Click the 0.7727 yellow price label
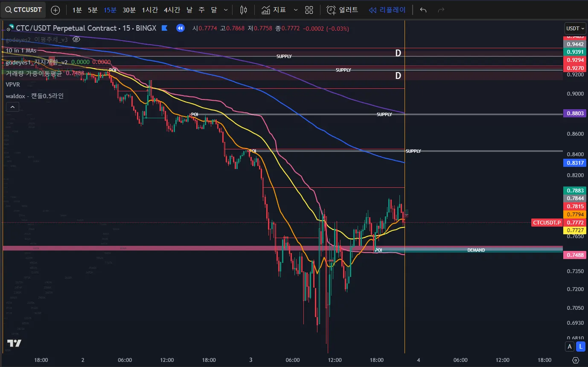 575,230
